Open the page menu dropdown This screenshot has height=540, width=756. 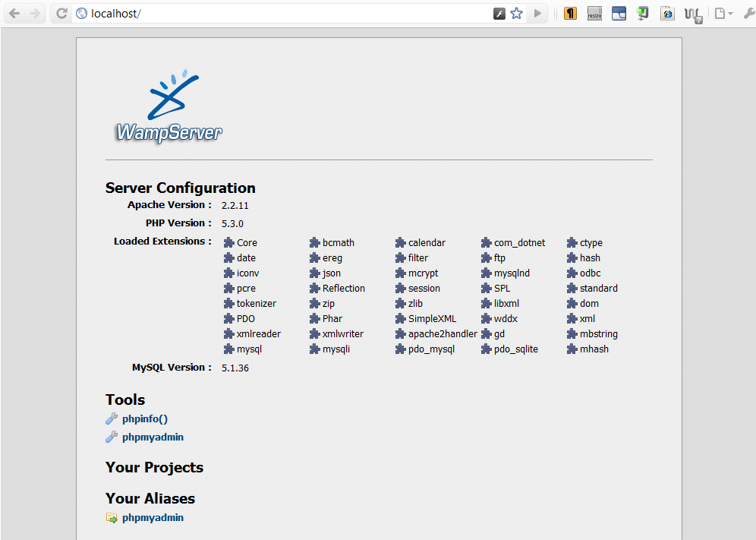pos(723,14)
